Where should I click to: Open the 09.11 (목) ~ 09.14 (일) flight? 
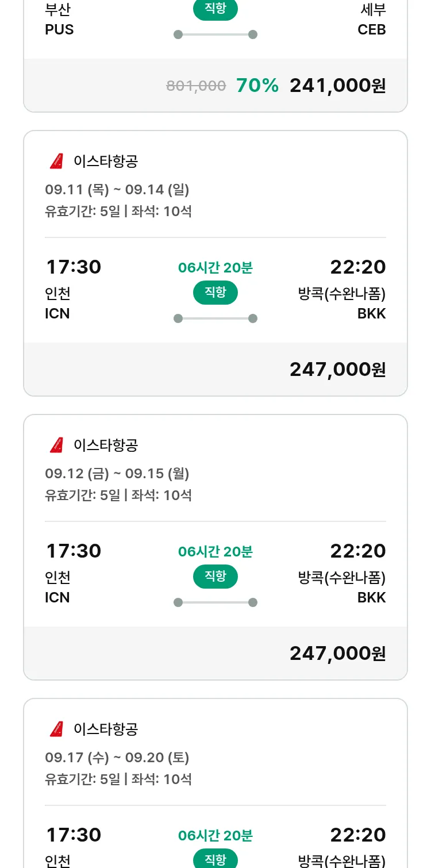coord(117,190)
